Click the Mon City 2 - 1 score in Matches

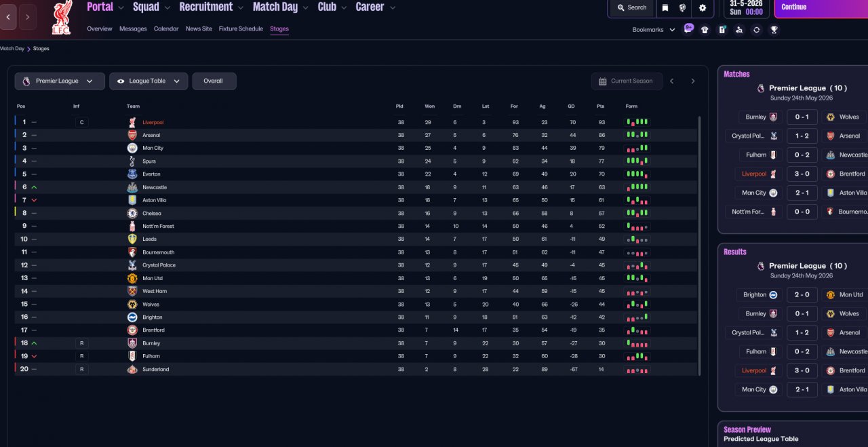pyautogui.click(x=802, y=193)
